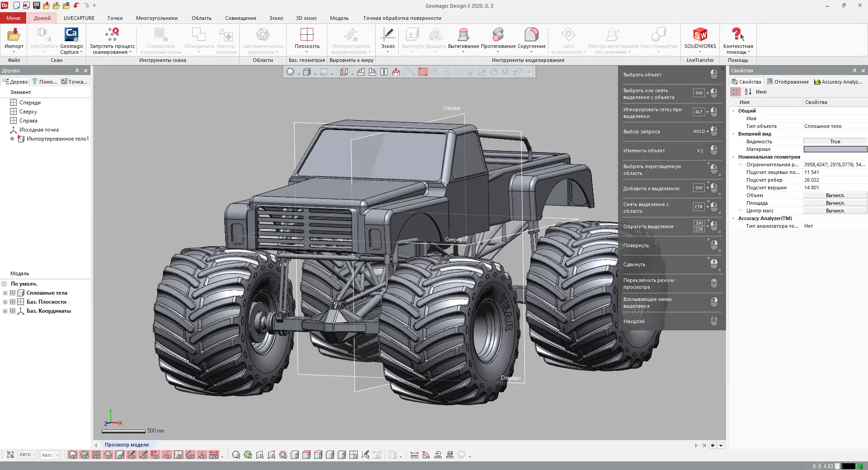Screen dimensions: 868x470
Task: Expand the Центр масс property row
Action: 741,211
